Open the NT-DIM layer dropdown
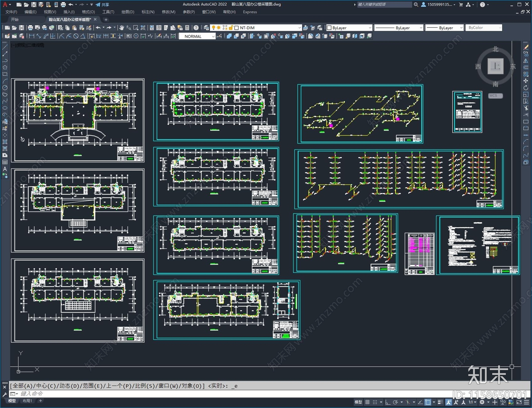 (x=299, y=28)
